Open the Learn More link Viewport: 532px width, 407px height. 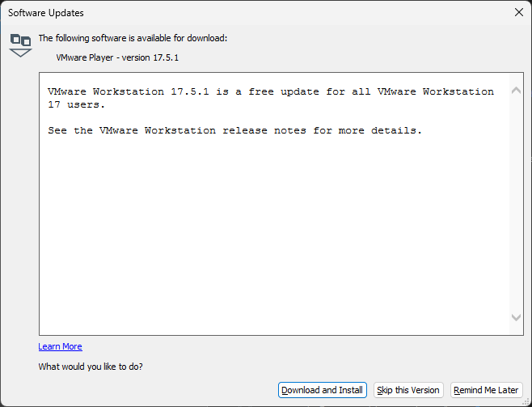tap(60, 346)
